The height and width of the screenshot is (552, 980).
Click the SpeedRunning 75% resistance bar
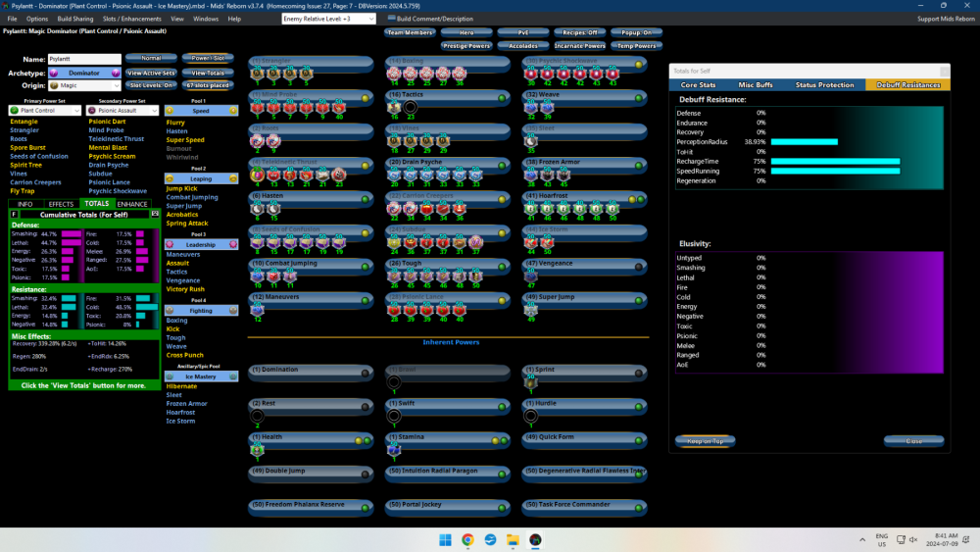point(835,171)
